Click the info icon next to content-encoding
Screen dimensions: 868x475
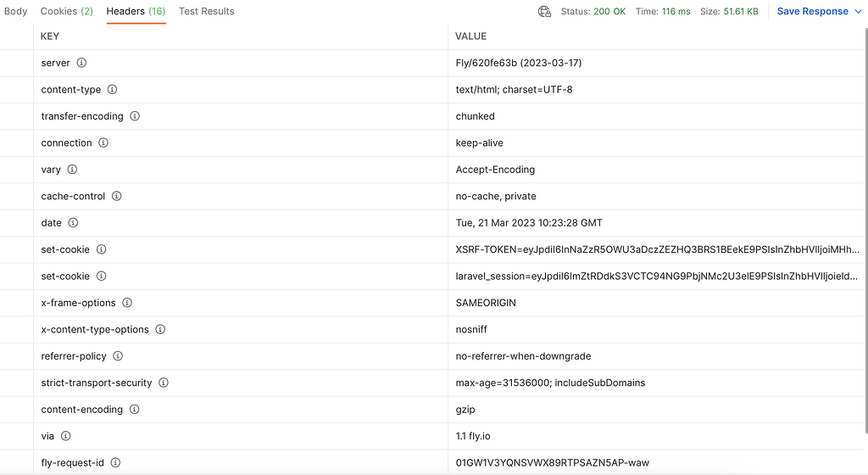tap(134, 409)
